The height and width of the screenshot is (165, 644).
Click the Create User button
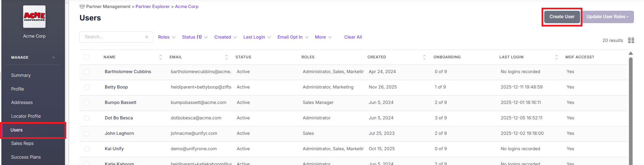pyautogui.click(x=562, y=17)
